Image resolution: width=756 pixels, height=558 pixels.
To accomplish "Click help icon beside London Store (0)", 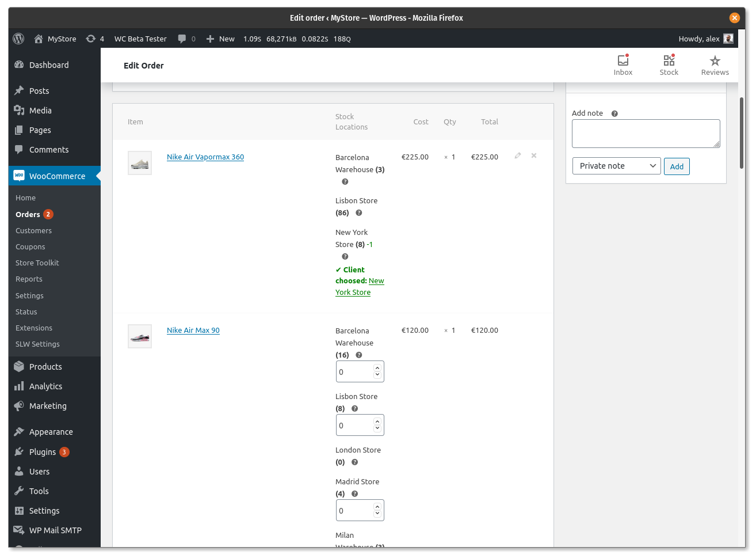I will click(355, 462).
